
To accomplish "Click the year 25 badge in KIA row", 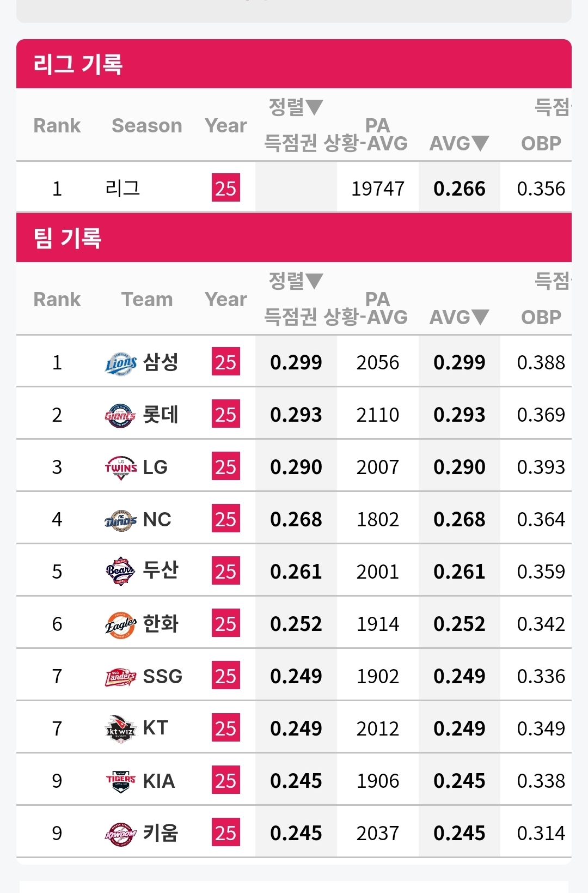I will pyautogui.click(x=226, y=781).
